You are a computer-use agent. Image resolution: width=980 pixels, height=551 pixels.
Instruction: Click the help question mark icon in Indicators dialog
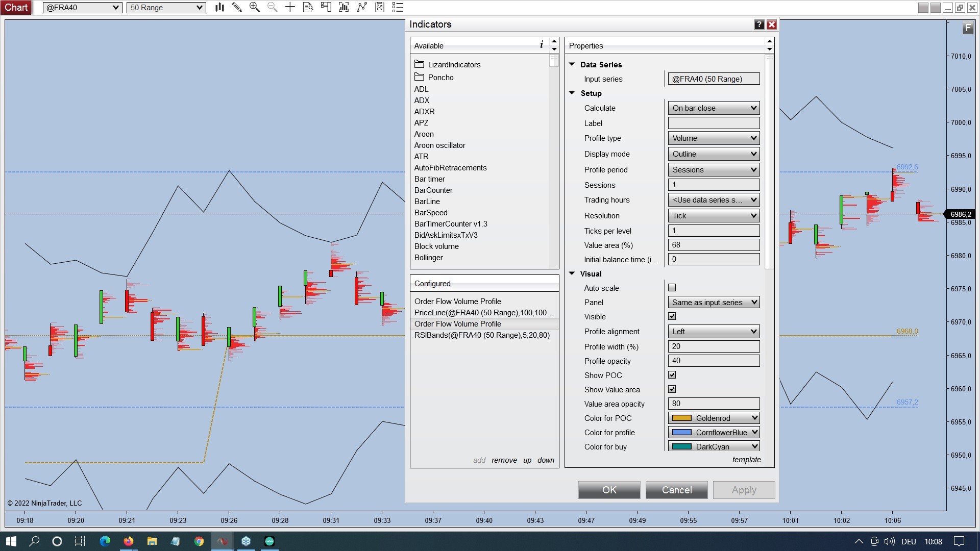(759, 24)
